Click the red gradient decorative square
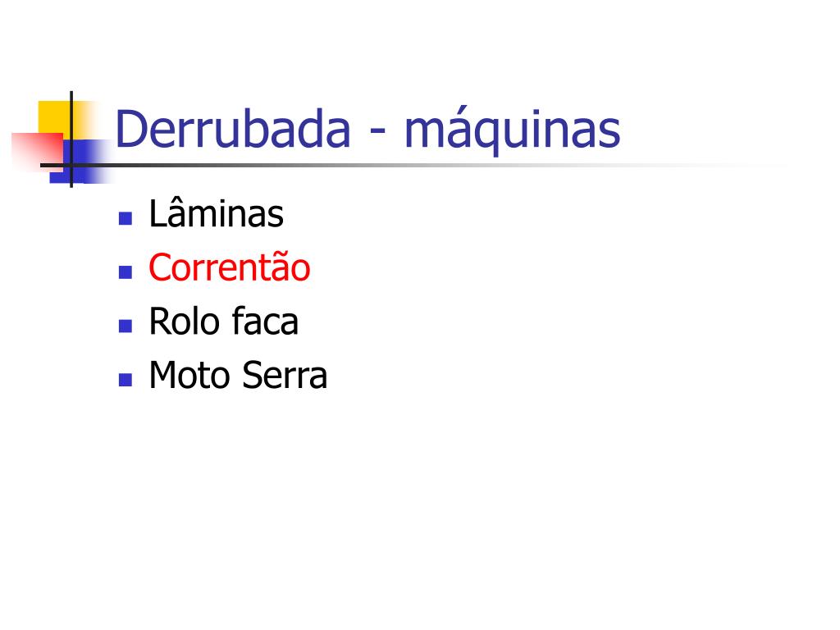 click(x=36, y=151)
